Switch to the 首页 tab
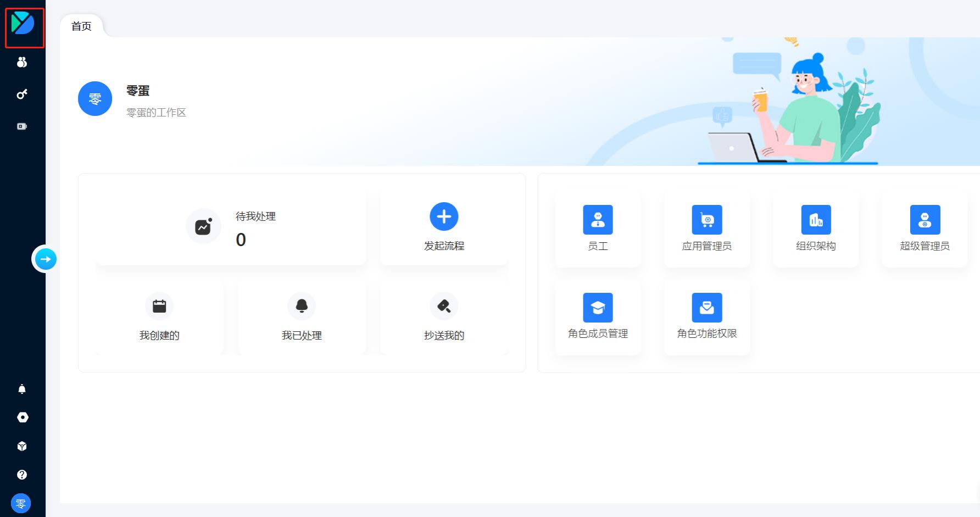 click(81, 26)
